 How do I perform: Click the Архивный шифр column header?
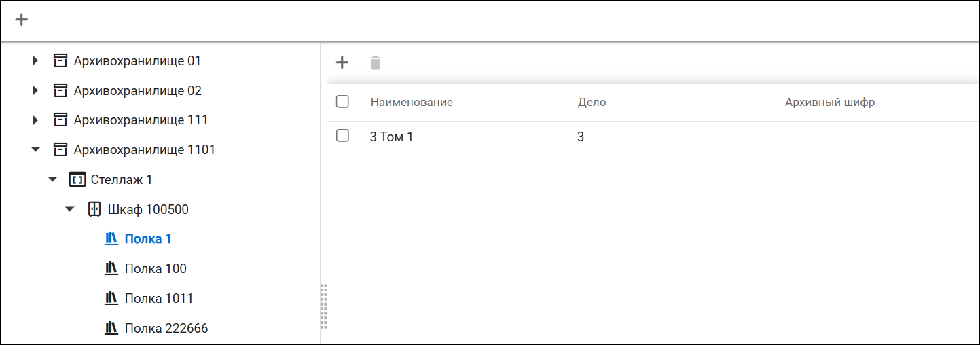pos(830,102)
